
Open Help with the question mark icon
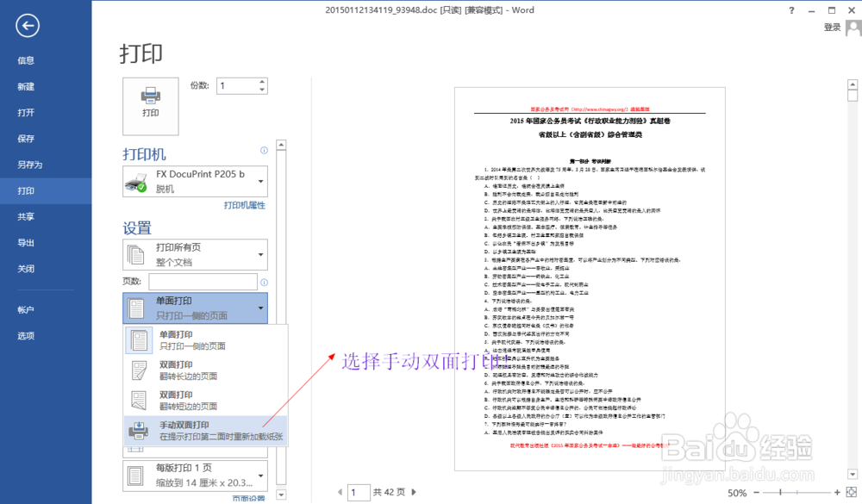pos(791,10)
